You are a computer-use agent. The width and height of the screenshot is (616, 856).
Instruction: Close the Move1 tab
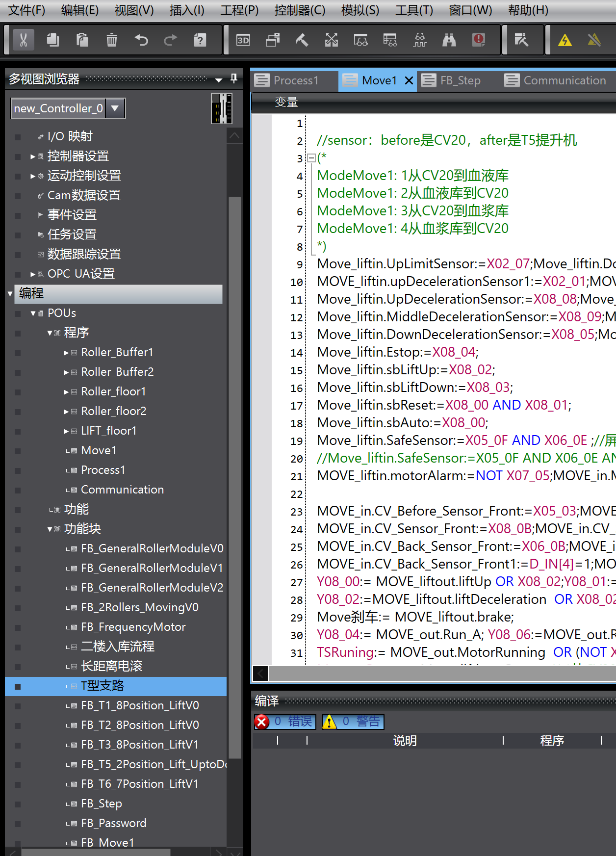click(x=409, y=81)
